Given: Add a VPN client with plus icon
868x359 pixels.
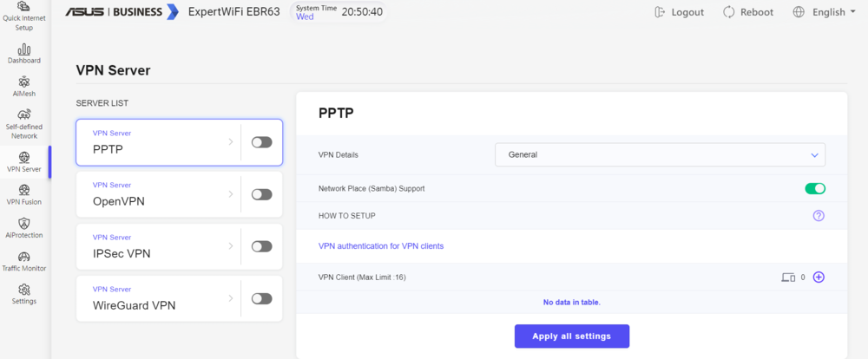Looking at the screenshot, I should coord(819,277).
